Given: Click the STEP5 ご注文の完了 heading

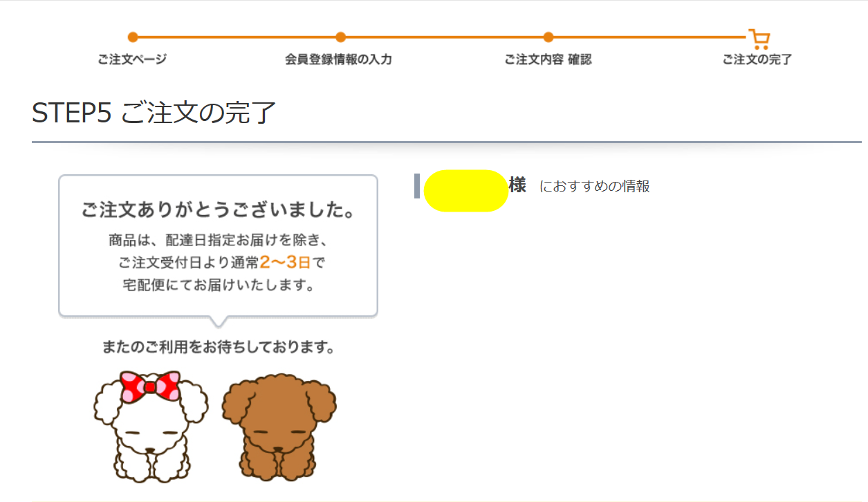Looking at the screenshot, I should pos(154,113).
